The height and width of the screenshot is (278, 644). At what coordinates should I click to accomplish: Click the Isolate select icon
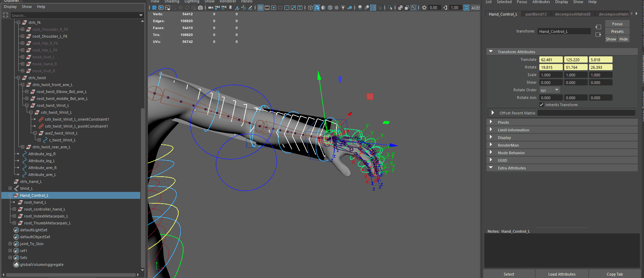390,8
